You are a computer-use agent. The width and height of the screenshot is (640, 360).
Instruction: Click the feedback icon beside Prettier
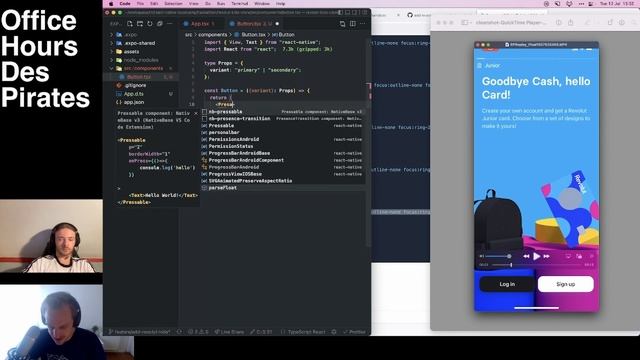pos(334,332)
